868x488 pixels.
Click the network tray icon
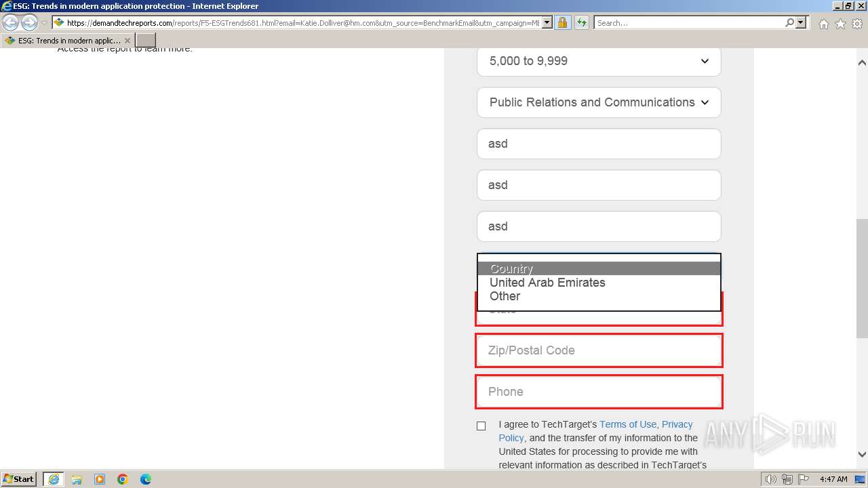(x=787, y=479)
